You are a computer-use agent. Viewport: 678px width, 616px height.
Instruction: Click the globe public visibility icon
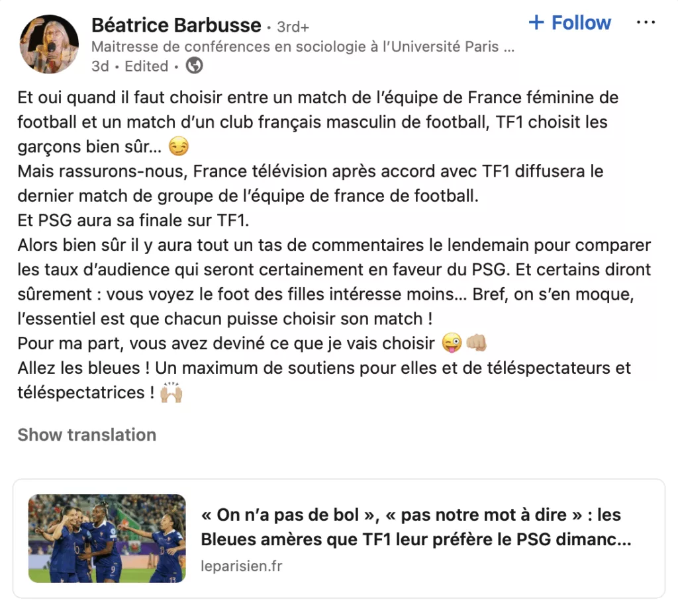[x=194, y=66]
